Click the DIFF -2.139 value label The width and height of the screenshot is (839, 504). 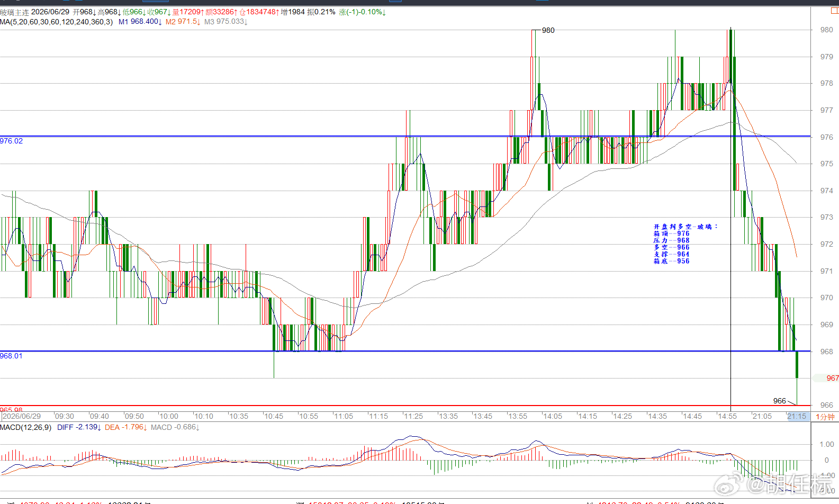[x=78, y=427]
